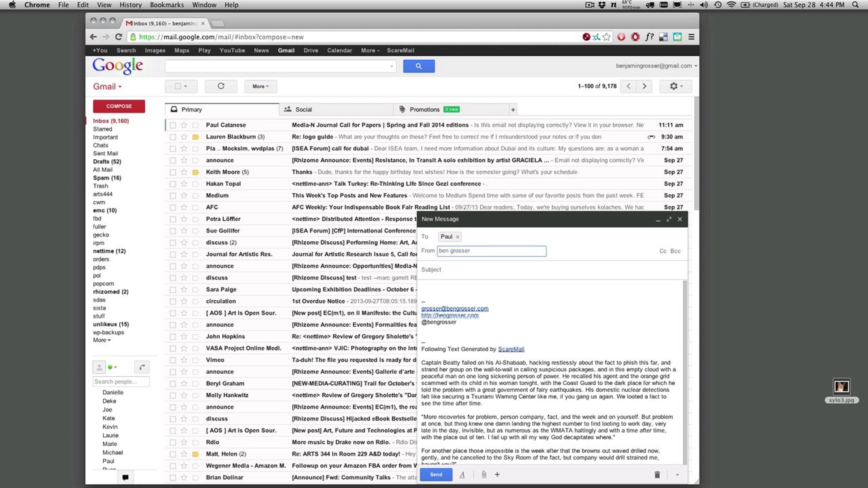Viewport: 868px width, 488px height.
Task: Open the Drafts (52) folder
Action: click(x=107, y=162)
